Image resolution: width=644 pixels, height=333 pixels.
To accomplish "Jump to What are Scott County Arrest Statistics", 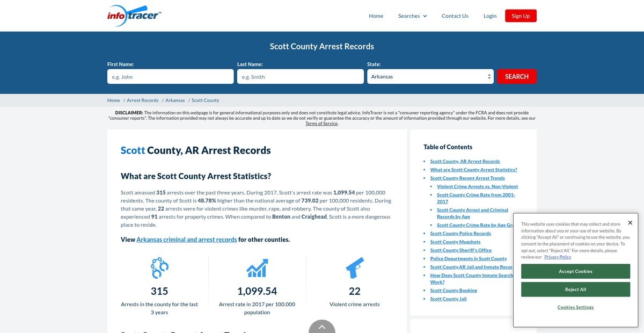I will (474, 170).
